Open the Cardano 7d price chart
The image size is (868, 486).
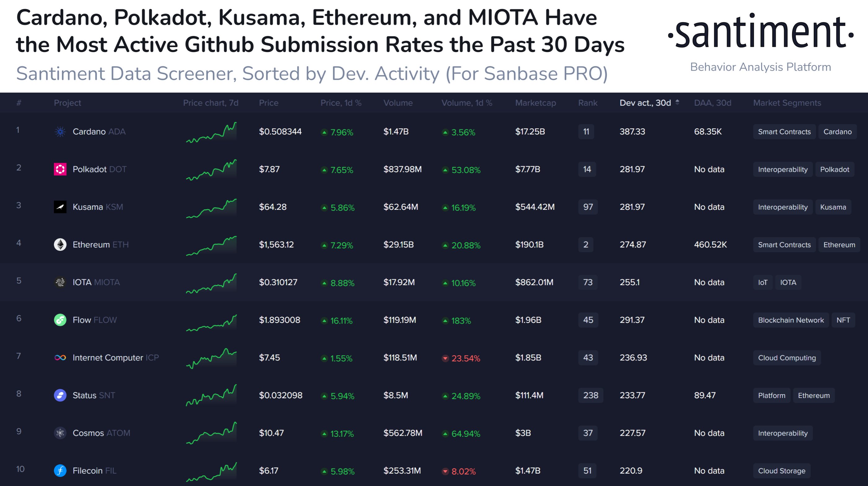point(211,132)
